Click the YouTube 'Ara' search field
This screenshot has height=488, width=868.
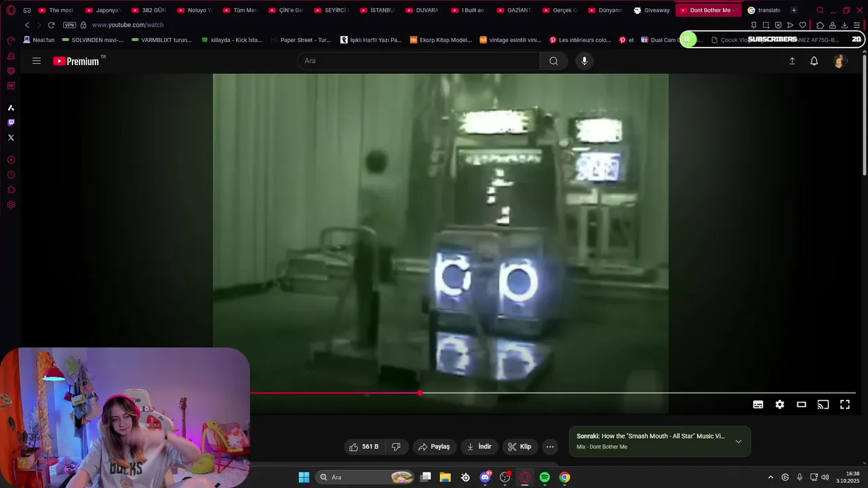click(x=418, y=61)
